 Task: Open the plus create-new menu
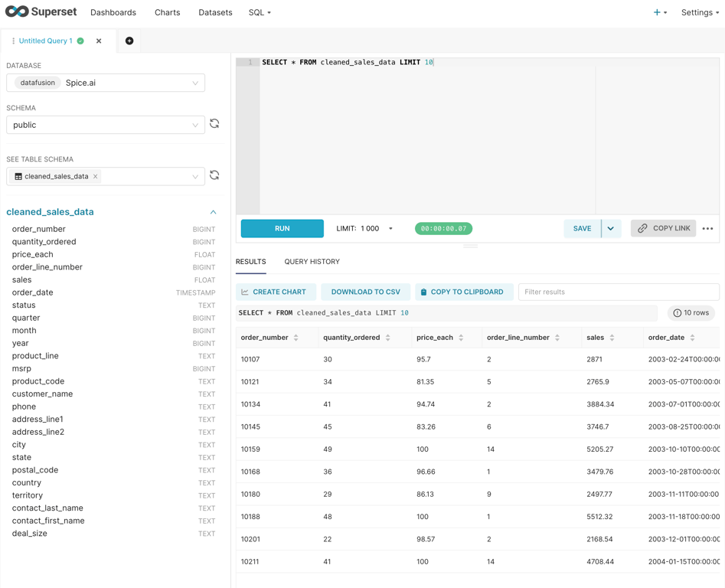(660, 12)
